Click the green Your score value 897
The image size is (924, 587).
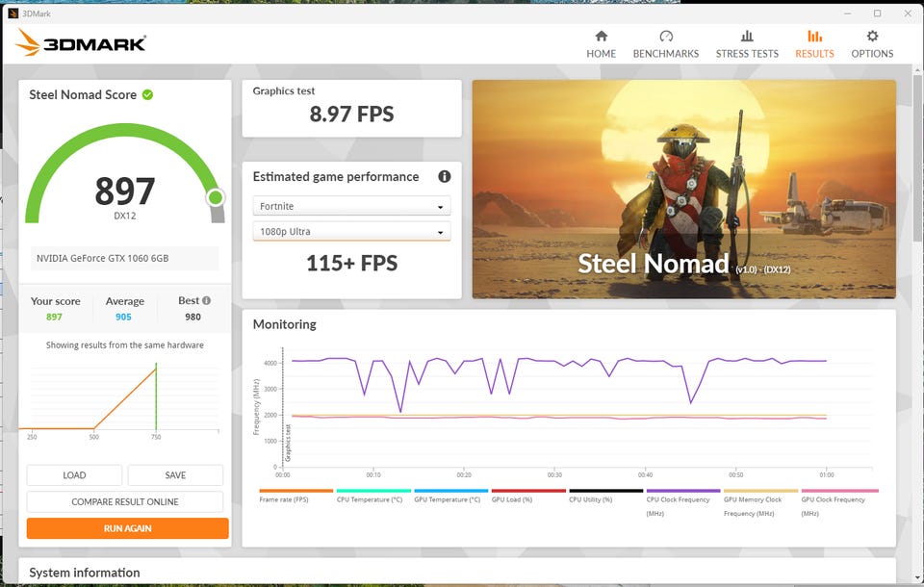54,317
